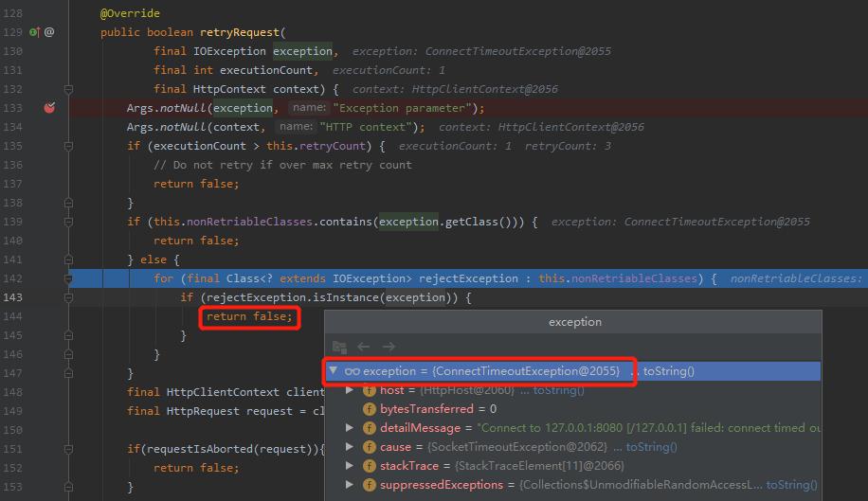Click the retryRequest method name on line 129
Screen dimensions: 868x501
pos(240,32)
